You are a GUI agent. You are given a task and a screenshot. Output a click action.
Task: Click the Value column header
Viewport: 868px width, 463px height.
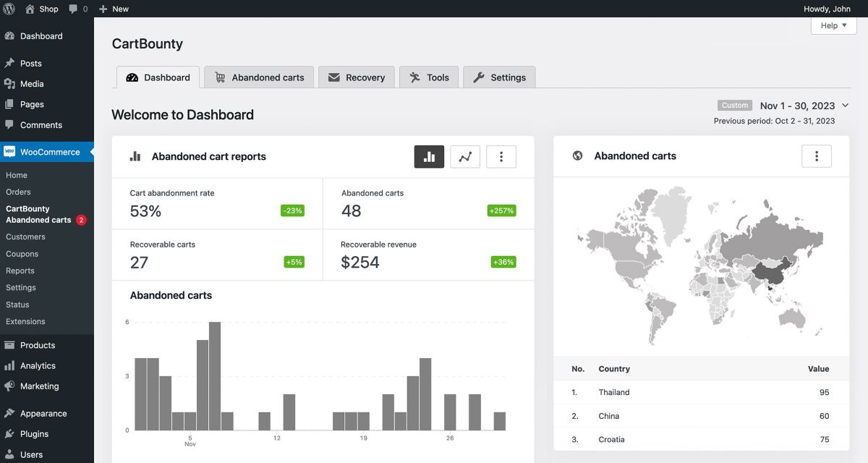(818, 369)
